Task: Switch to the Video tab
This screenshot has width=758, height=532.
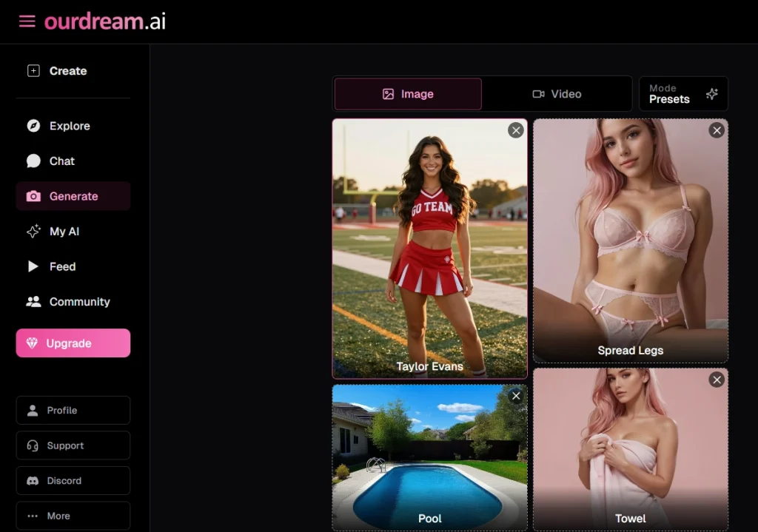Action: coord(557,94)
